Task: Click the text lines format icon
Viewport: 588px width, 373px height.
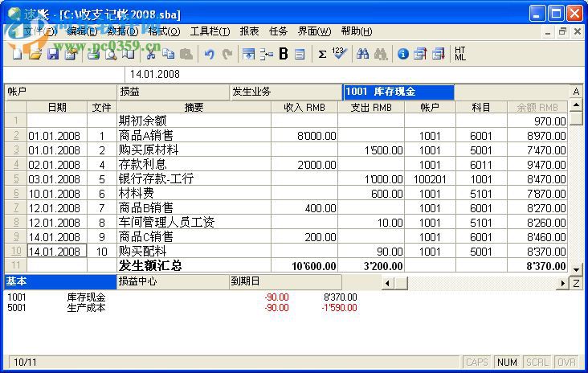Action: click(x=300, y=54)
